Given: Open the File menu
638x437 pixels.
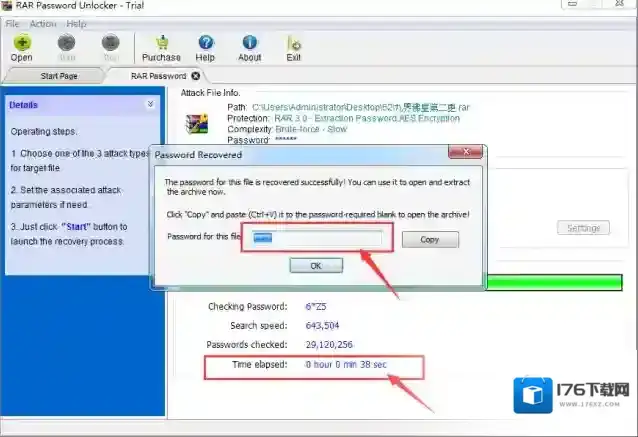Looking at the screenshot, I should click(x=13, y=24).
